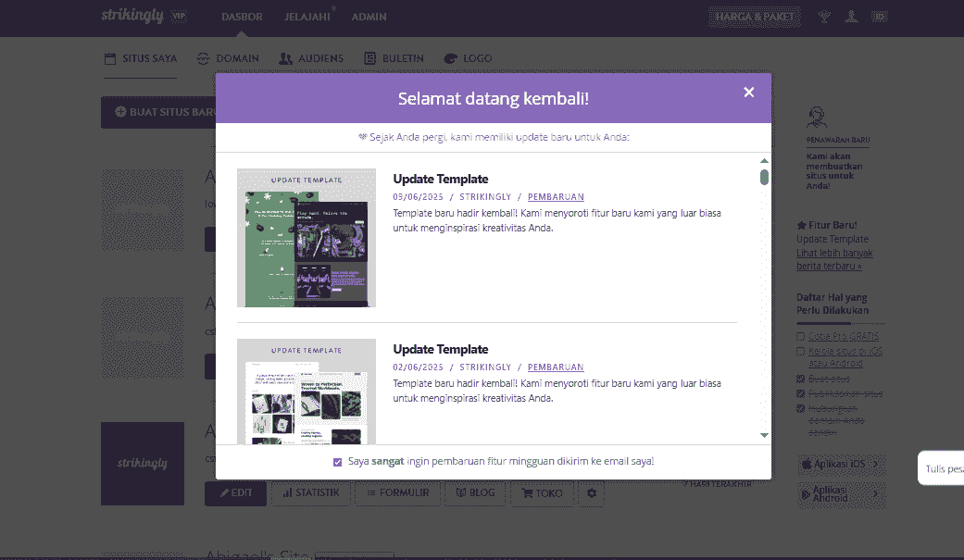
Task: Switch to the AUDIENS tab
Action: (x=311, y=58)
